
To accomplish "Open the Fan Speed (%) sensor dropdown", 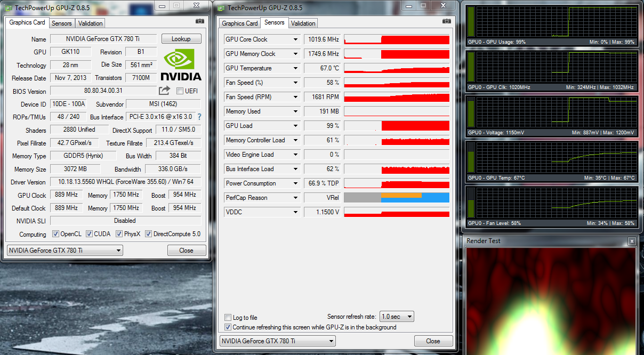I will (295, 83).
